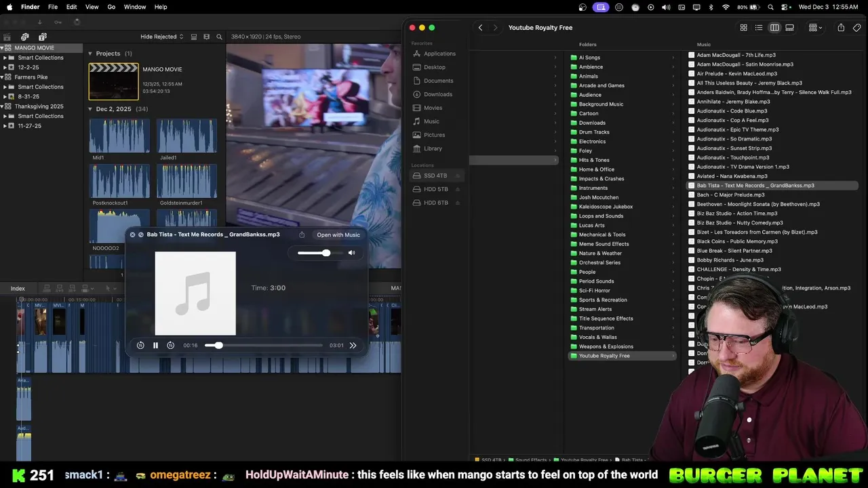Expand Orchestral Series folder chevron
This screenshot has height=488, width=868.
point(673,262)
